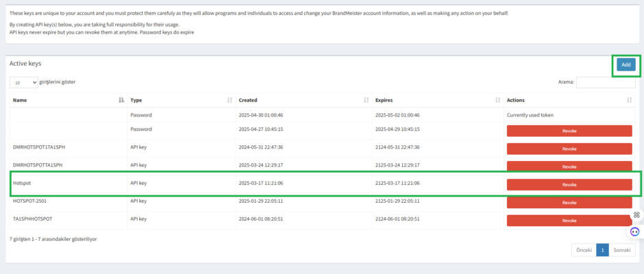Revoke the DMRHOTSPOT1TA1SPH key

569,149
